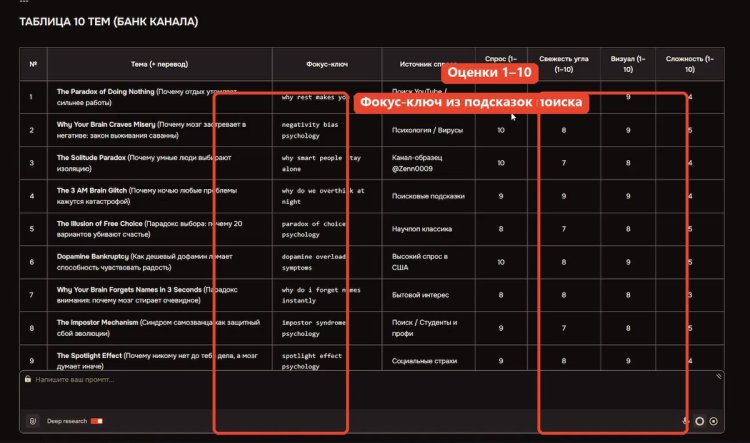Click Свежесть score 7 in Solitude Paradox row
Screen dimensions: 750x443
[563, 163]
